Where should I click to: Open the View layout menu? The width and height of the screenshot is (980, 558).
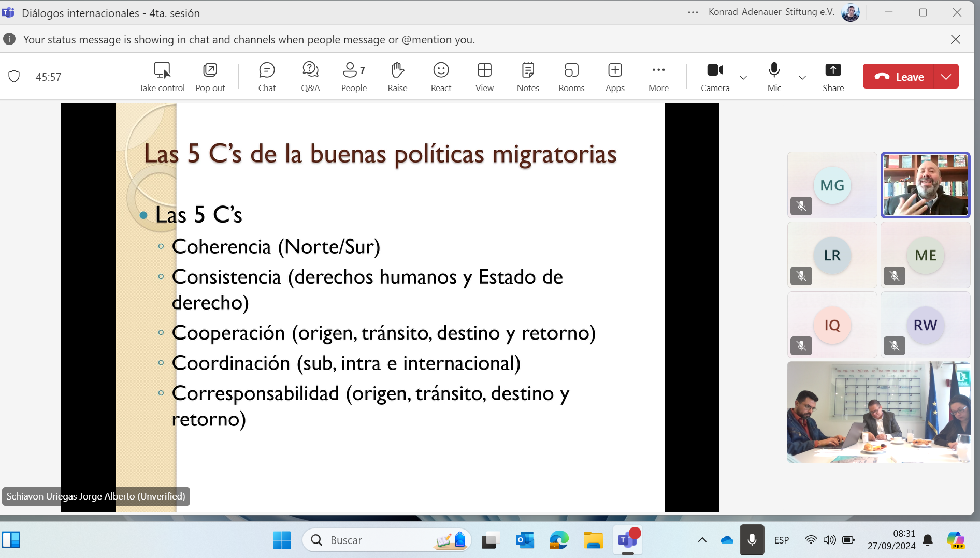(x=484, y=77)
